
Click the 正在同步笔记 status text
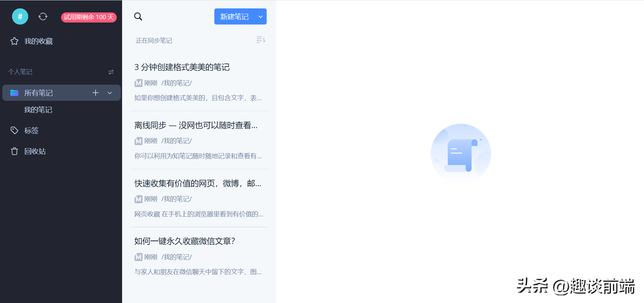[x=154, y=41]
